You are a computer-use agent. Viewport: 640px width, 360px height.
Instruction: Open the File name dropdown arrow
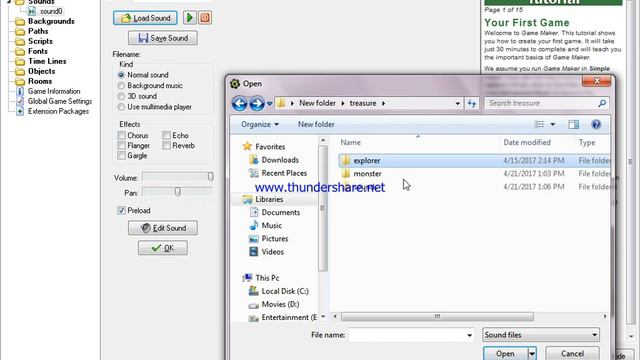[469, 335]
